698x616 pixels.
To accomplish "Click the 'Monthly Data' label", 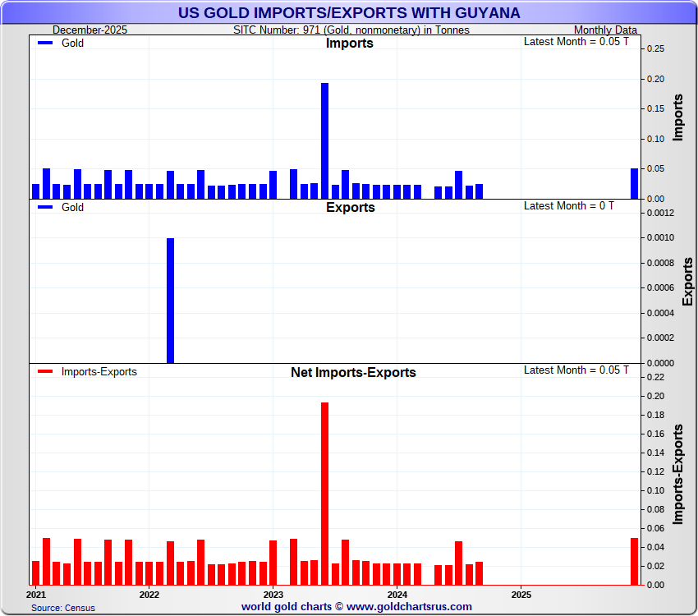I will [605, 30].
